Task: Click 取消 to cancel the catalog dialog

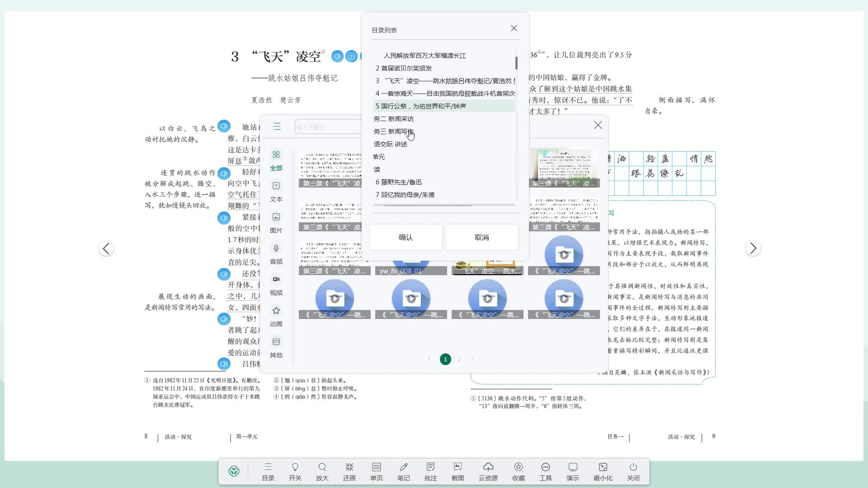Action: point(482,237)
